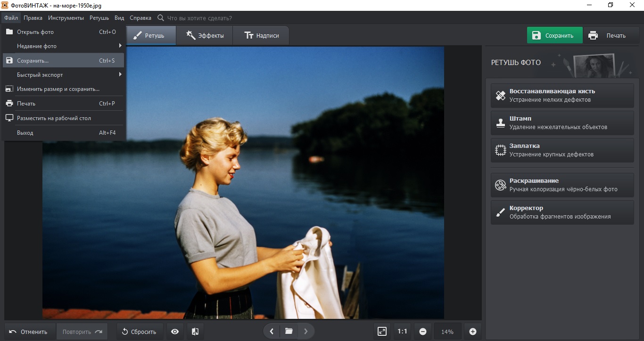This screenshot has height=341, width=644.
Task: Select the Штамп stamp tool
Action: 562,123
